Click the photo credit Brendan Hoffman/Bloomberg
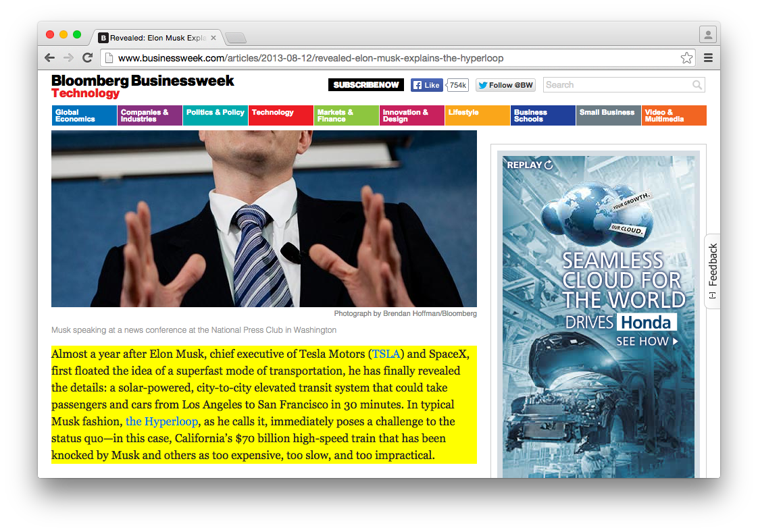Screen dimensions: 758x532 tap(405, 313)
